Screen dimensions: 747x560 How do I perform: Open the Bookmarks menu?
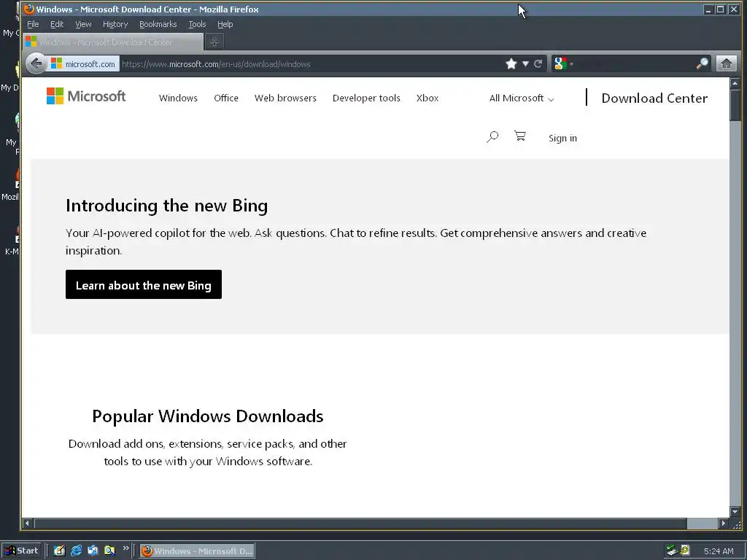[158, 24]
